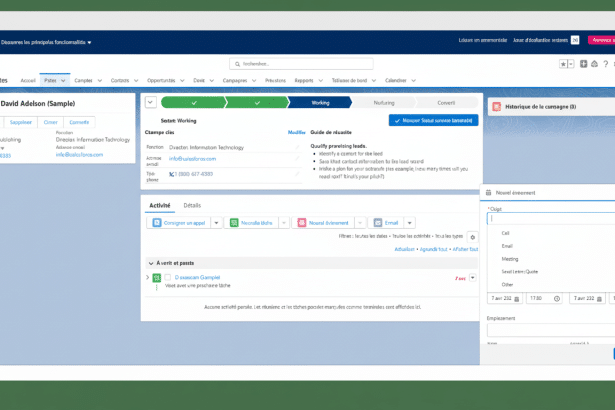
Task: Open the favorites list dropdown arrow
Action: (x=571, y=64)
